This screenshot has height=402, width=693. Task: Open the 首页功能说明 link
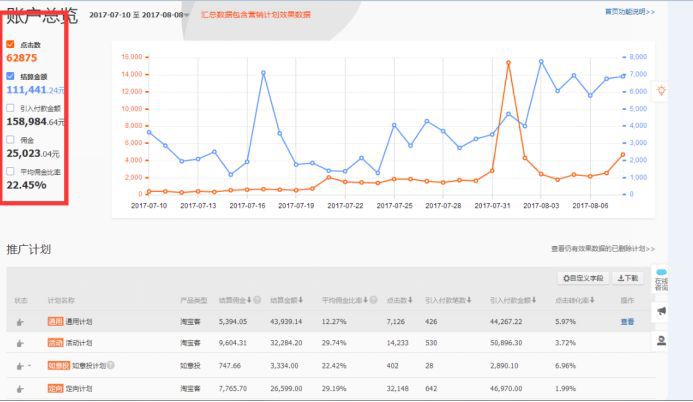[x=629, y=12]
